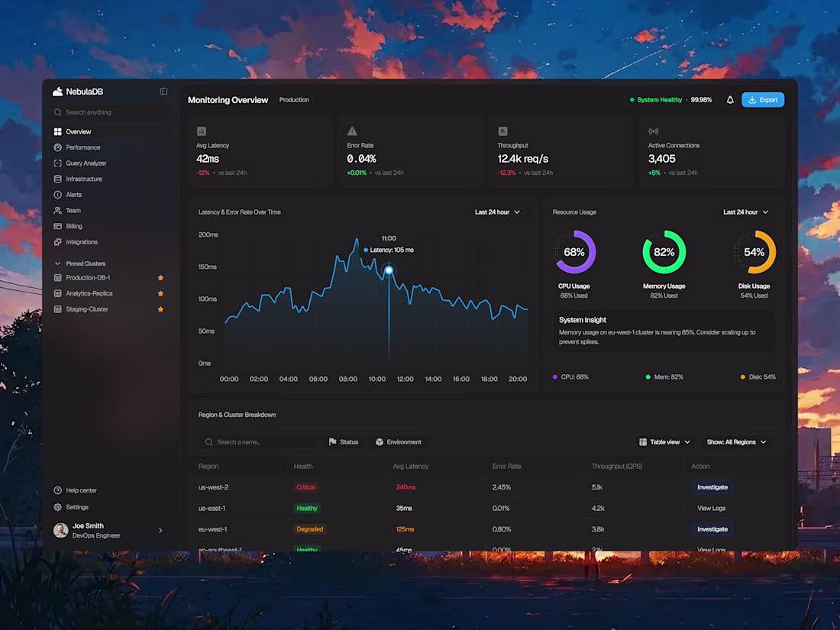Click the Critical health badge
The width and height of the screenshot is (840, 630).
[306, 487]
